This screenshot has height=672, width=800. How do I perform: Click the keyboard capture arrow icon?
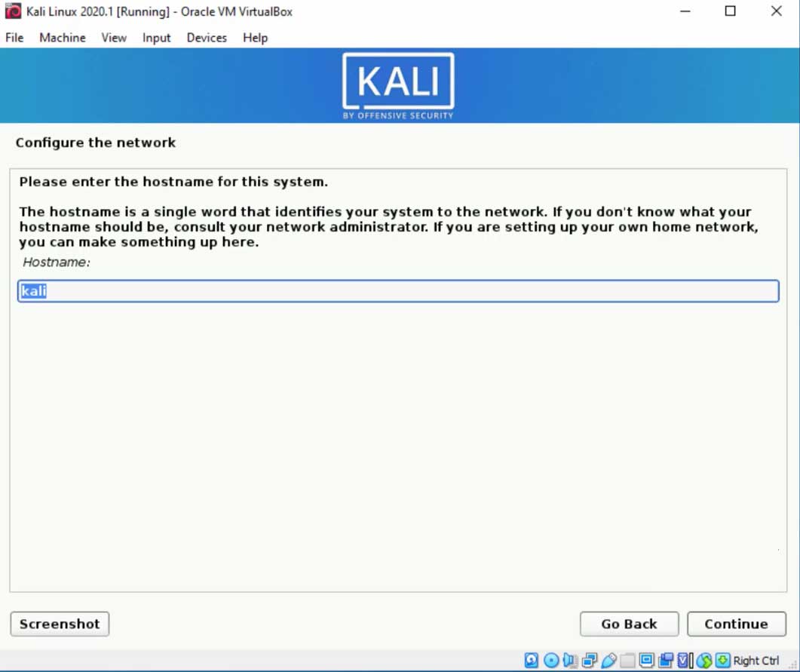click(x=722, y=660)
